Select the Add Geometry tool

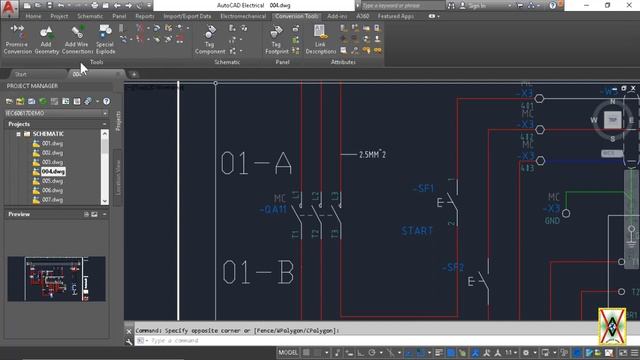[47, 40]
